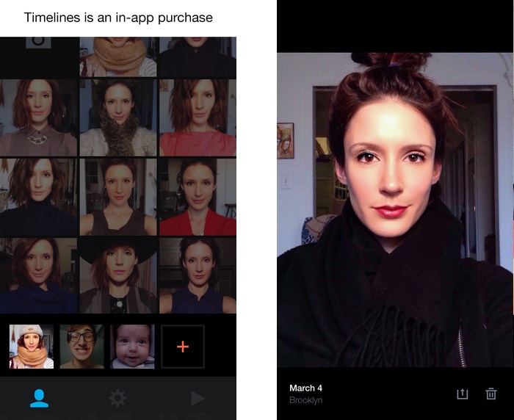The width and height of the screenshot is (514, 420).
Task: Share the March 4 photo
Action: tap(462, 394)
